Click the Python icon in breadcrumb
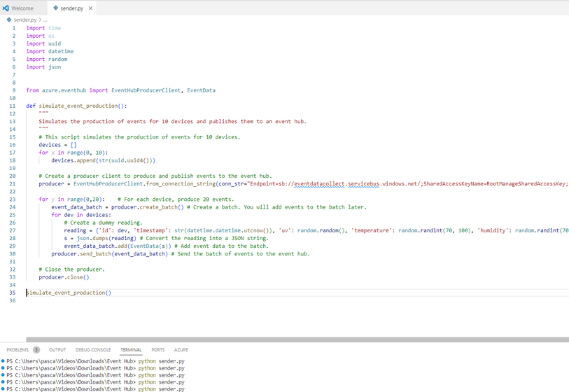Viewport: 569px width, 392px height. tap(9, 20)
